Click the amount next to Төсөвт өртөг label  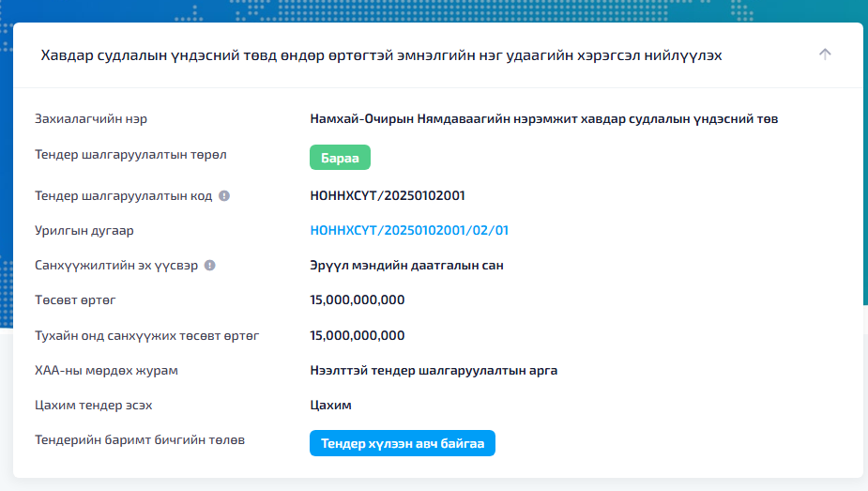(x=357, y=300)
